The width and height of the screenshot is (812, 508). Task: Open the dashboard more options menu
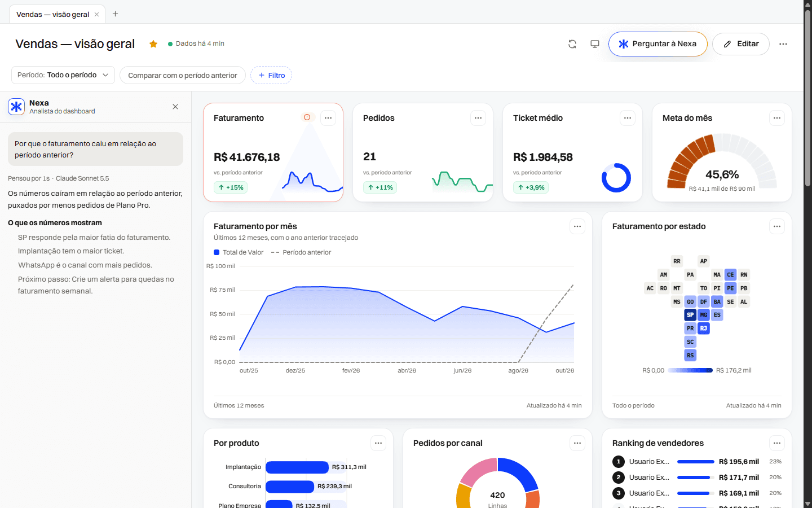click(783, 44)
